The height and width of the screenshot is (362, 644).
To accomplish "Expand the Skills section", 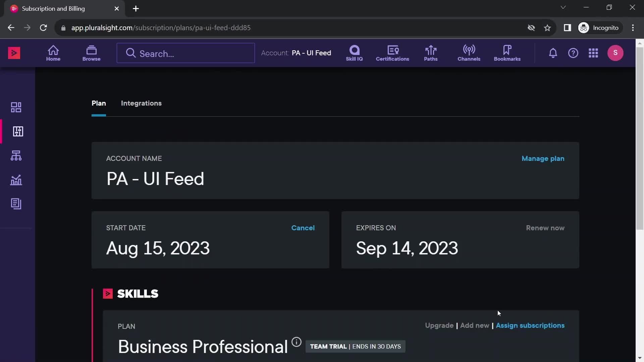I will [x=108, y=294].
